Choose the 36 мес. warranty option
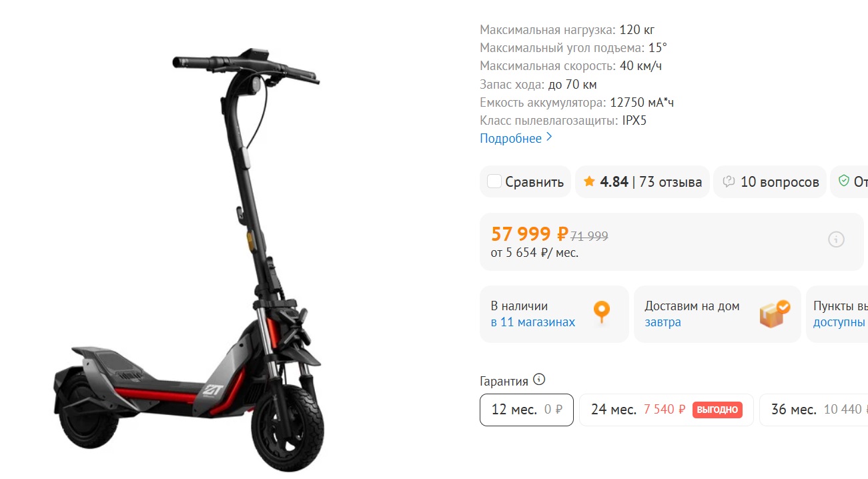Image resolution: width=868 pixels, height=479 pixels. [x=813, y=410]
